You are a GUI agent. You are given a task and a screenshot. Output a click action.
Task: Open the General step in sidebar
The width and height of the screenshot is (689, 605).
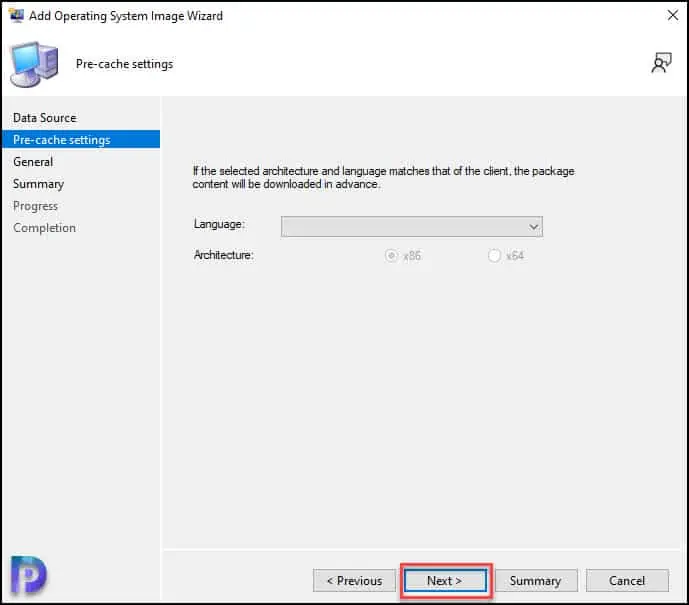pyautogui.click(x=33, y=162)
